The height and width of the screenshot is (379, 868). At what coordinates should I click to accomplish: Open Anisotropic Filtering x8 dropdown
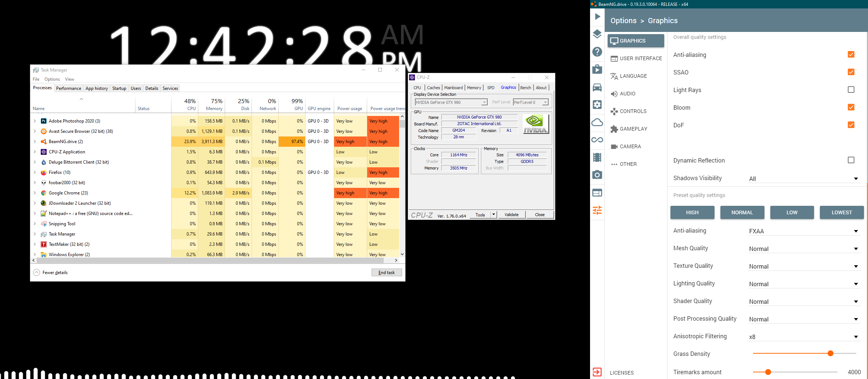(804, 337)
